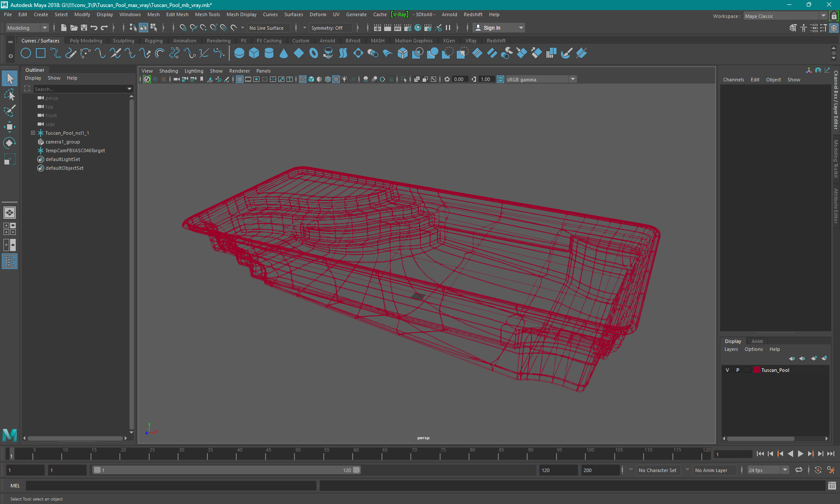Undo the last action via toolbar
The image size is (840, 504).
[94, 28]
